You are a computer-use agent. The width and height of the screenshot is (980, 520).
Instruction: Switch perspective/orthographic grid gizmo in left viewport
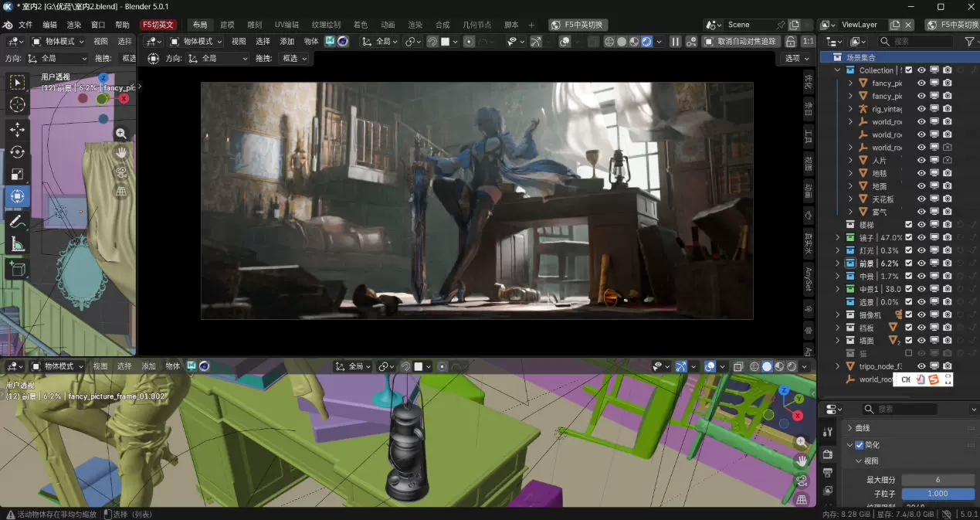121,191
